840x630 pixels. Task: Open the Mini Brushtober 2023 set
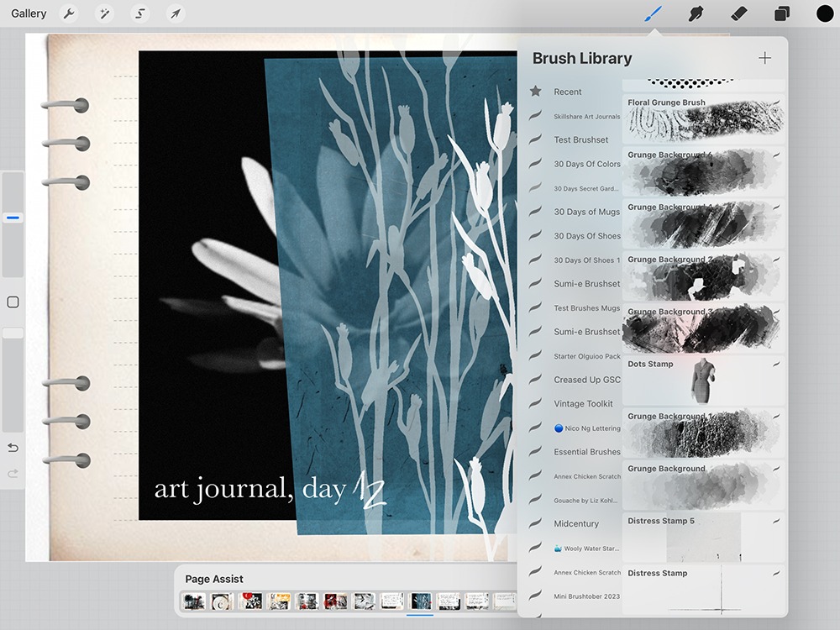coord(586,596)
